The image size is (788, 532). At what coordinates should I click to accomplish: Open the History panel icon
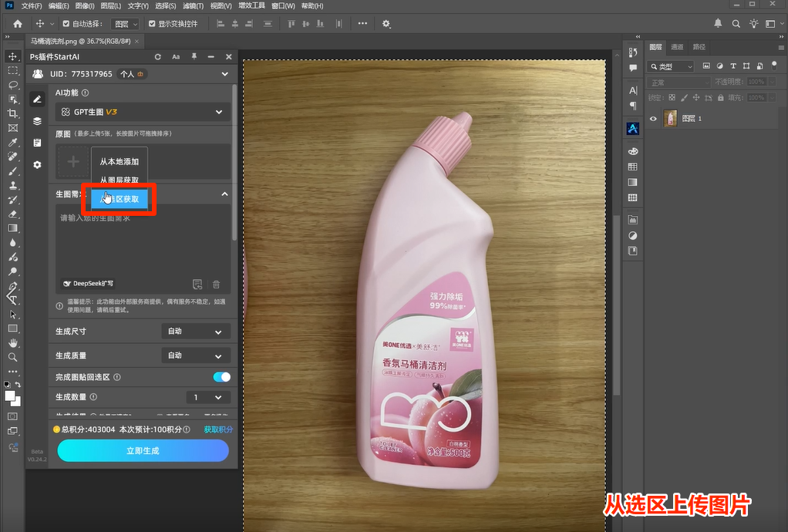633,52
